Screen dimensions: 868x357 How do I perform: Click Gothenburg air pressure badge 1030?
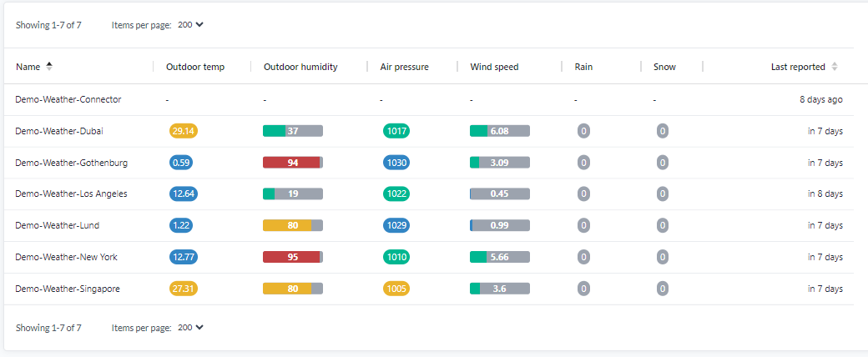pos(396,163)
